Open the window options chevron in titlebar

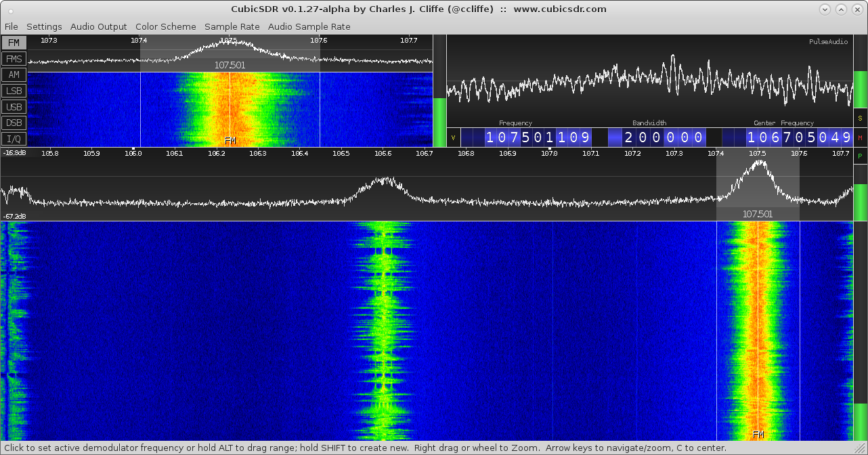[825, 9]
